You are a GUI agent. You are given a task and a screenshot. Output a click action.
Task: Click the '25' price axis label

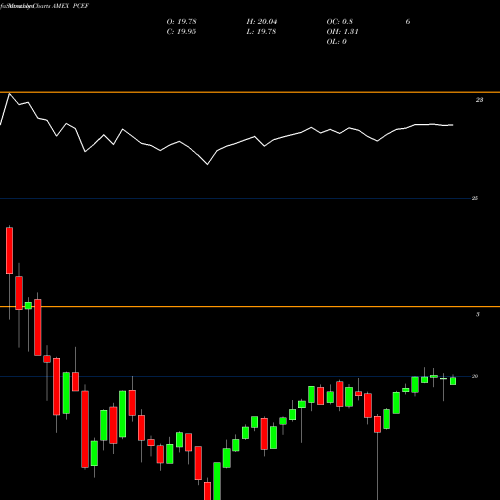(x=475, y=198)
